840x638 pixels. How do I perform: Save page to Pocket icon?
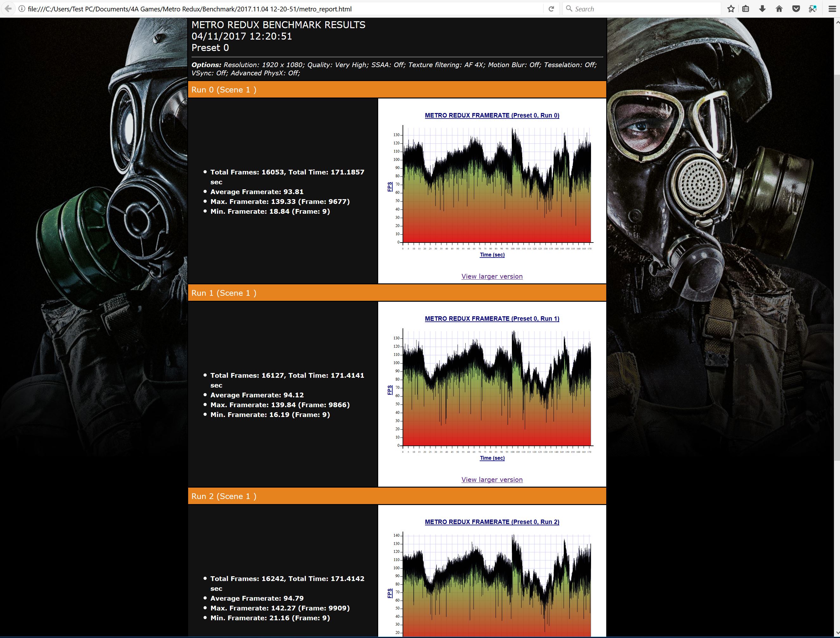coord(796,9)
